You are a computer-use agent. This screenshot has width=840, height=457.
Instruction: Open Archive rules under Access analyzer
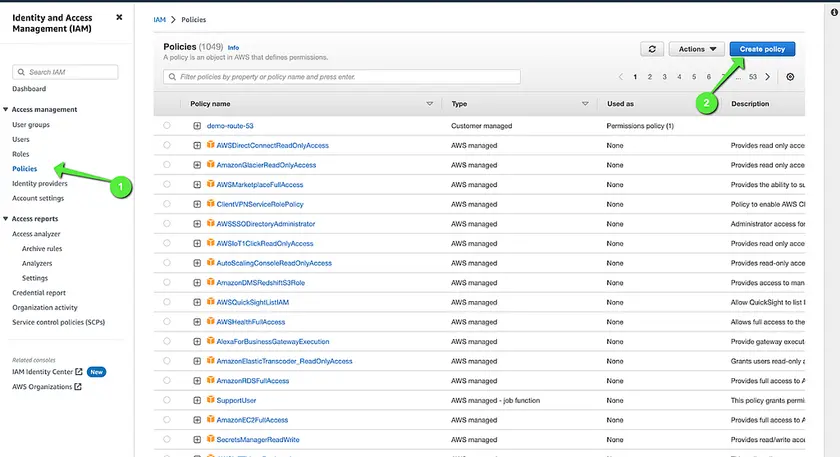42,249
